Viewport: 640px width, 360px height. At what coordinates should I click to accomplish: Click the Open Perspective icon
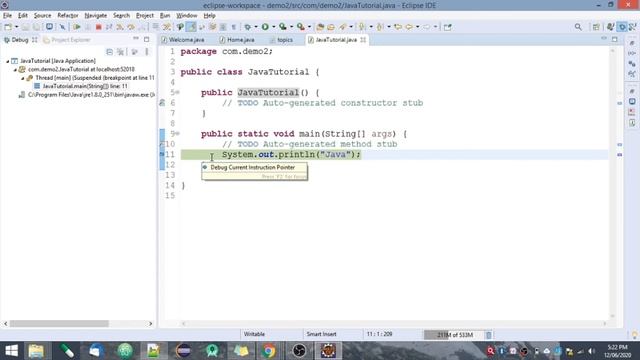596,27
